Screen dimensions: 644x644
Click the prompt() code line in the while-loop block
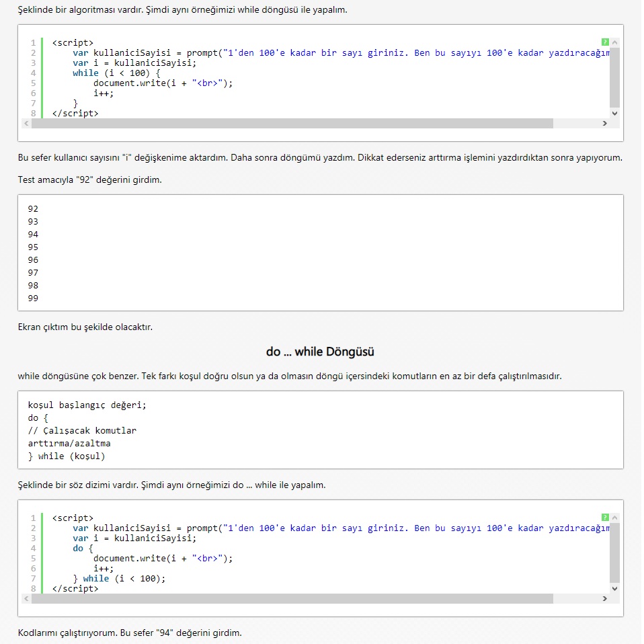341,53
